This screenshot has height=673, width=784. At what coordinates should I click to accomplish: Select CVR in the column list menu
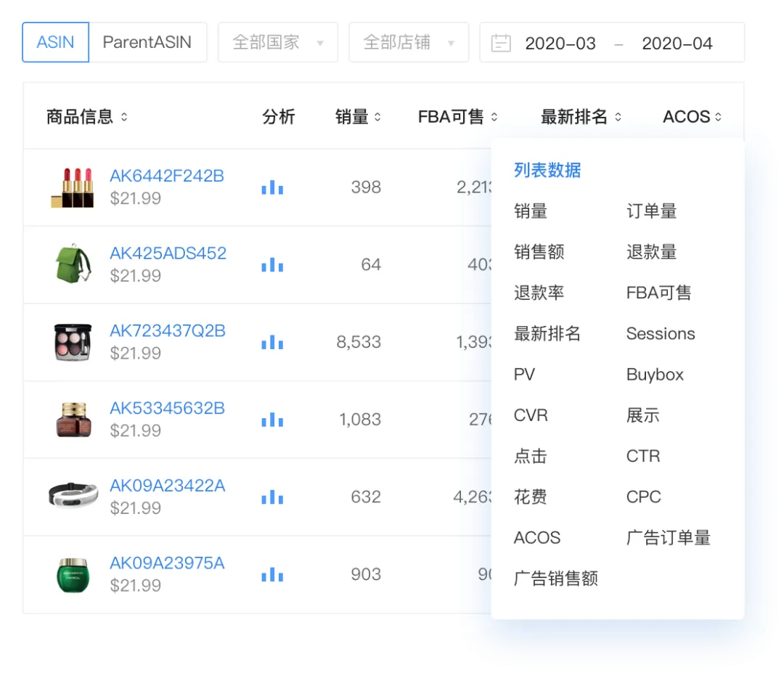coord(531,415)
